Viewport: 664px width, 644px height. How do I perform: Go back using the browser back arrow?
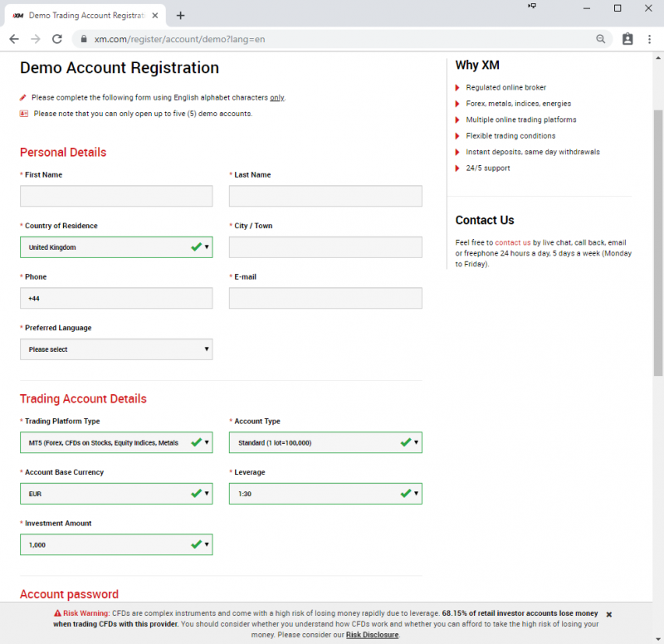[x=14, y=39]
